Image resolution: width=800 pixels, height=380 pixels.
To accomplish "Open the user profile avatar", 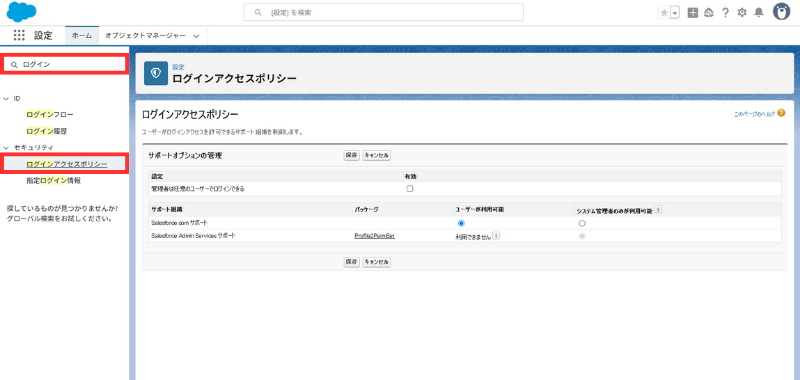I will pyautogui.click(x=781, y=12).
